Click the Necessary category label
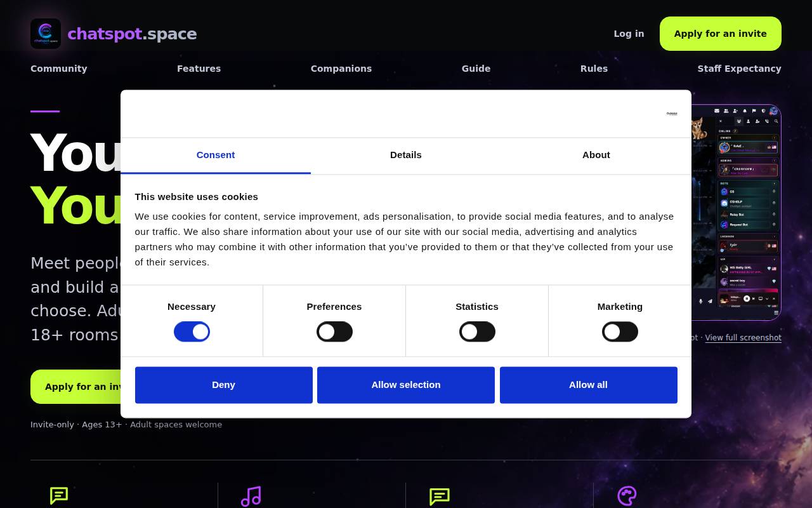 point(192,307)
